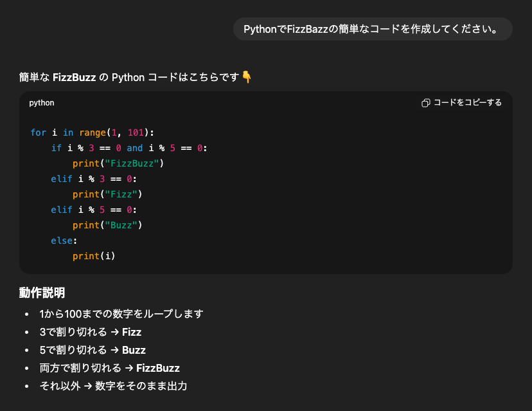Click the pointing-down emoji after the intro text

(247, 77)
